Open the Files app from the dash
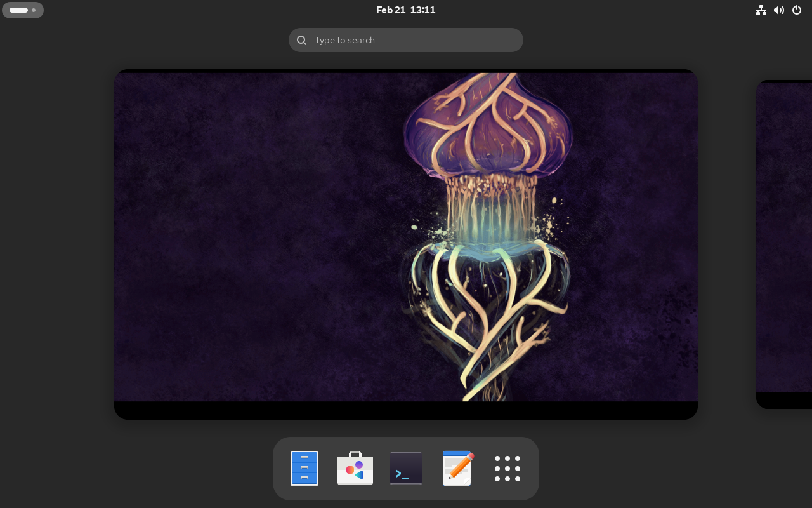The image size is (812, 508). point(304,469)
